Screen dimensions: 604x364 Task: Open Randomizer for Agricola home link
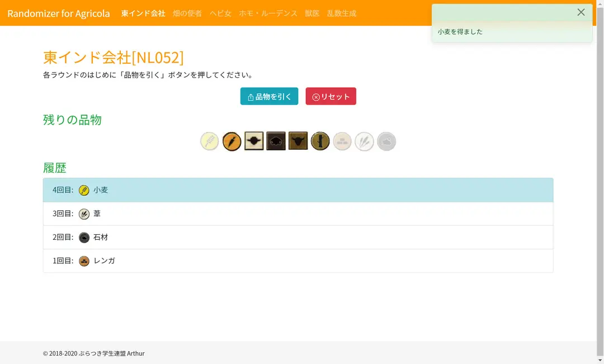[59, 13]
